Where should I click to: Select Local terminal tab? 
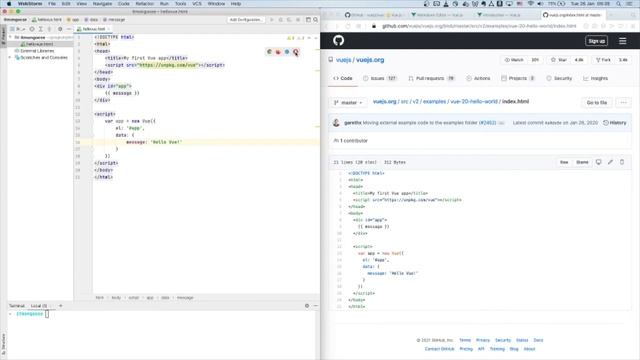(x=39, y=306)
